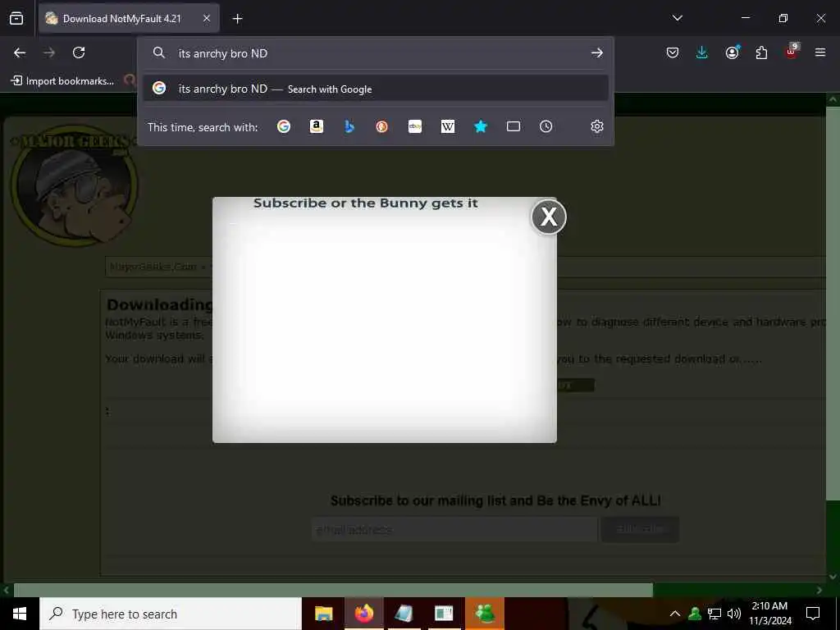Image resolution: width=840 pixels, height=630 pixels.
Task: Save page to Pocket
Action: (673, 52)
